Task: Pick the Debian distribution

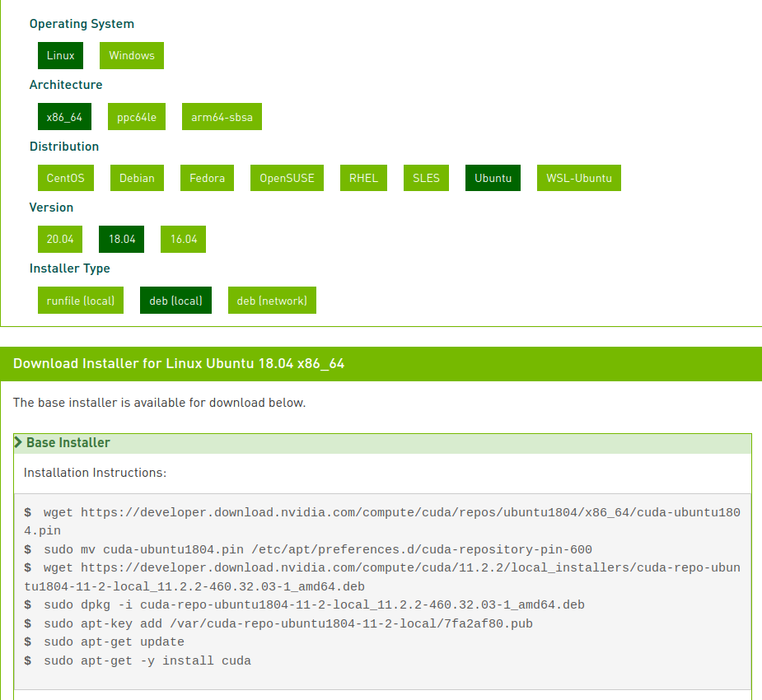Action: (137, 178)
